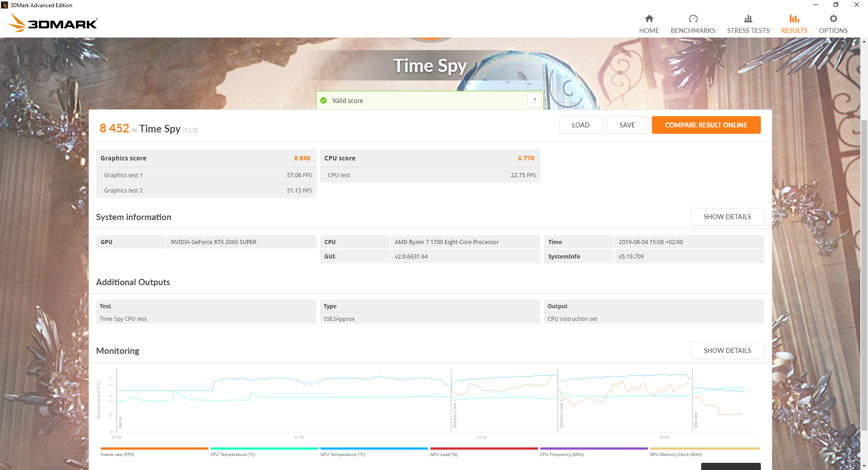
Task: Toggle the CPU Frequency (MHz) legend bar
Action: pos(594,448)
